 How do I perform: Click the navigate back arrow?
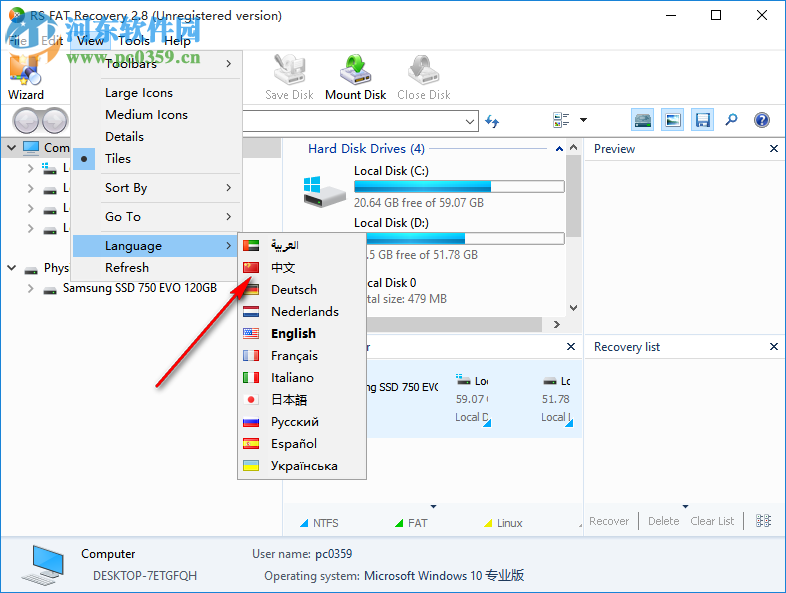point(26,120)
